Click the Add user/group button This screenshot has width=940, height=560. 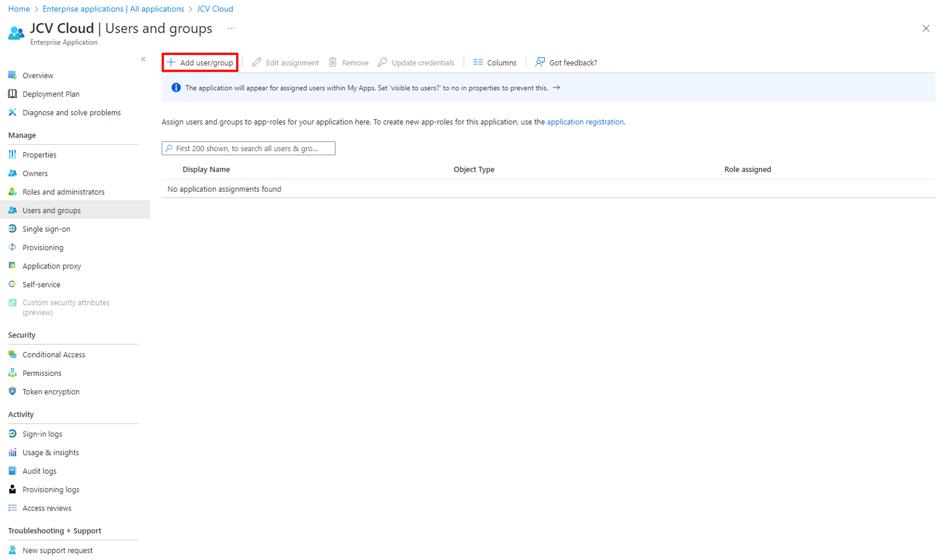(x=200, y=63)
